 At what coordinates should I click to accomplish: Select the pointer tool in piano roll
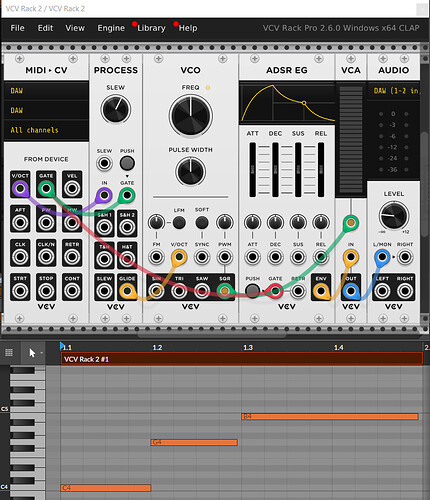(32, 353)
